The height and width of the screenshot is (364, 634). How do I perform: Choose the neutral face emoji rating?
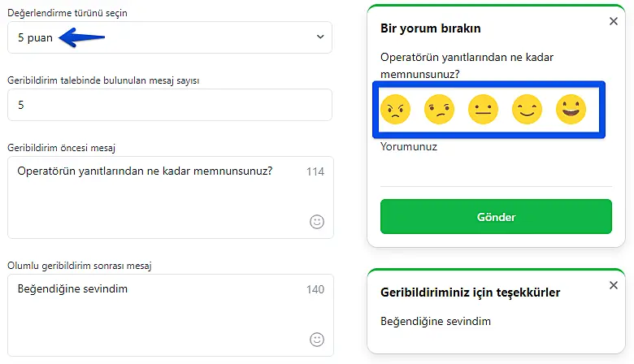[483, 109]
